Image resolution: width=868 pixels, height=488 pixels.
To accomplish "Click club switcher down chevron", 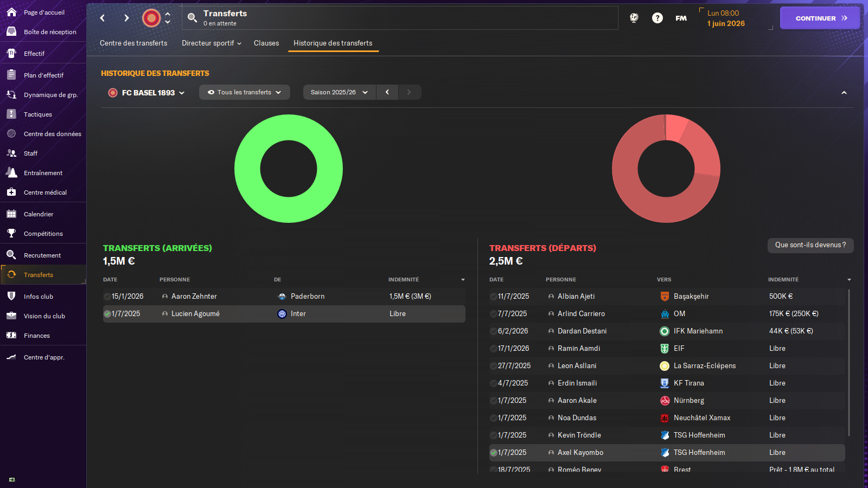I will pos(168,22).
